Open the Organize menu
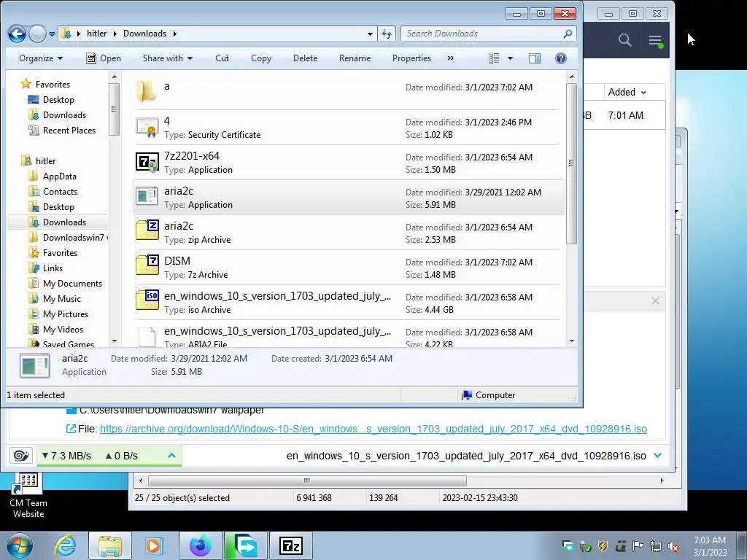 point(41,58)
